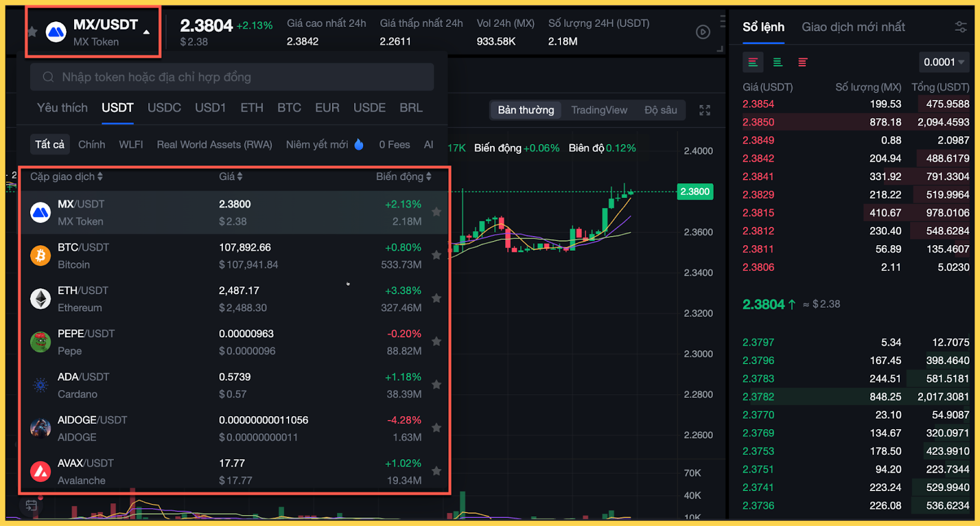
Task: Toggle favorite star on AIDOGE/USDT row
Action: pyautogui.click(x=436, y=427)
